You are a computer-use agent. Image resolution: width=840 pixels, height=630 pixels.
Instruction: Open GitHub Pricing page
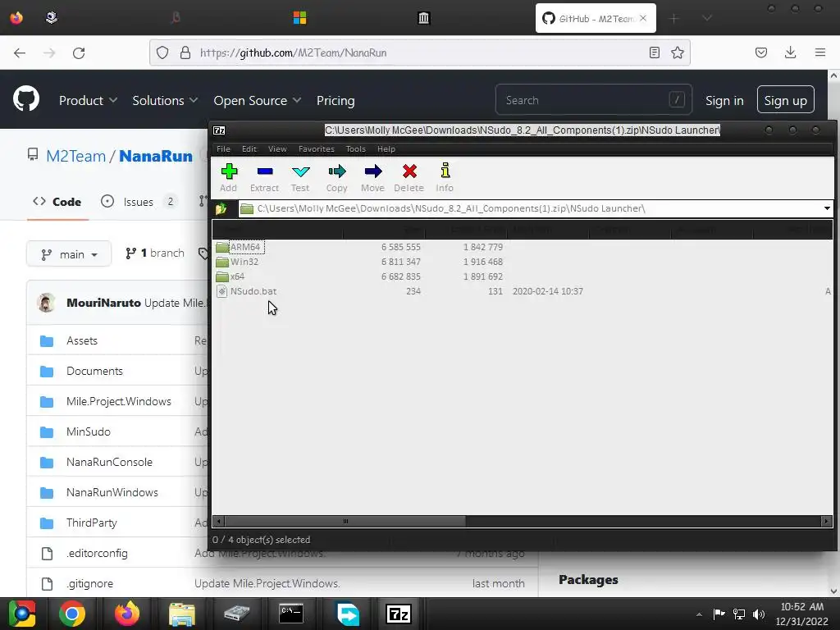[x=336, y=101]
